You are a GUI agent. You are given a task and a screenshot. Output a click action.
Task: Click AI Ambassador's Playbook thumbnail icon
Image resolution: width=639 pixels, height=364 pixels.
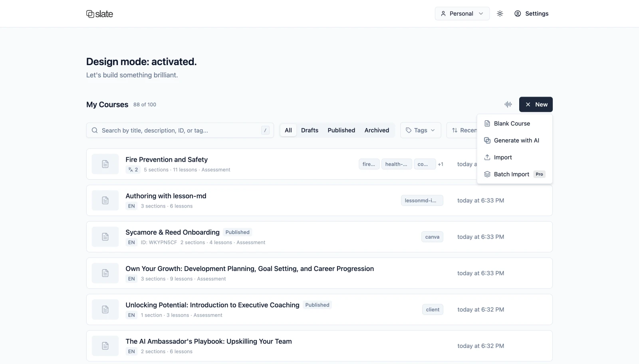click(x=105, y=346)
